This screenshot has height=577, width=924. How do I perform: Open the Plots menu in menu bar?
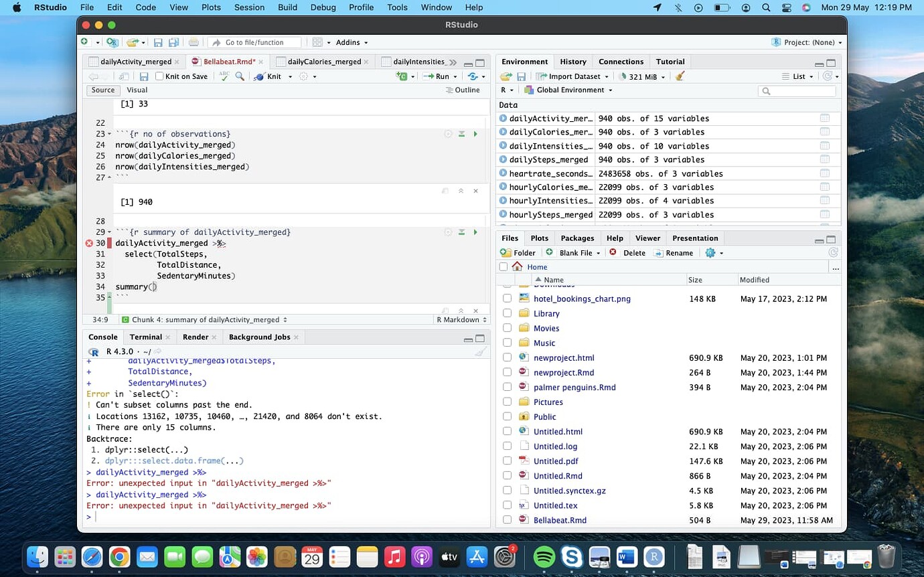tap(211, 7)
